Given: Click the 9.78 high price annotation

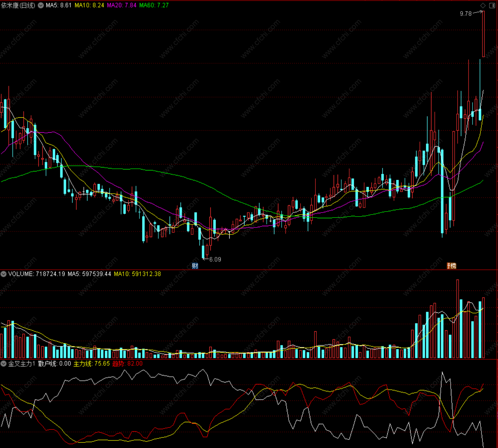Looking at the screenshot, I should pyautogui.click(x=466, y=14).
